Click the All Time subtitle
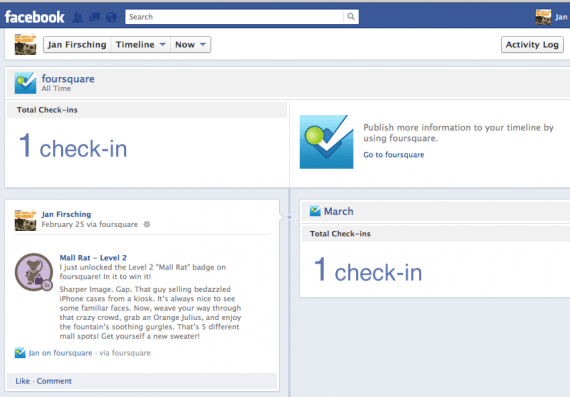570x397 pixels. pyautogui.click(x=56, y=89)
